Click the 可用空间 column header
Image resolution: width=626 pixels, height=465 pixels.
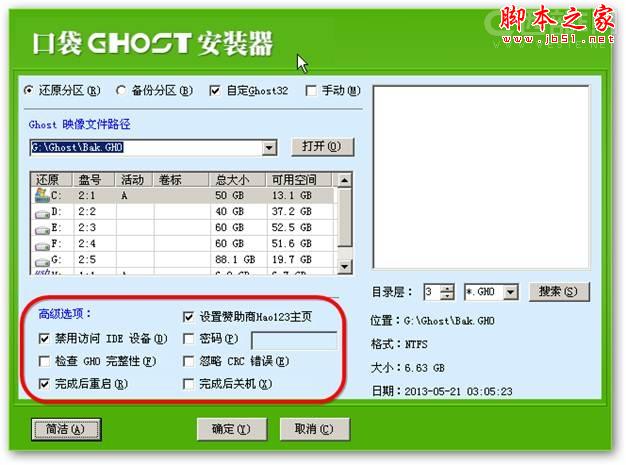click(299, 180)
